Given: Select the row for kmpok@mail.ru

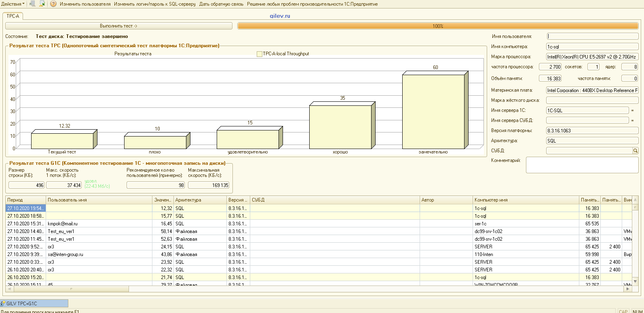Looking at the screenshot, I should click(319, 224).
